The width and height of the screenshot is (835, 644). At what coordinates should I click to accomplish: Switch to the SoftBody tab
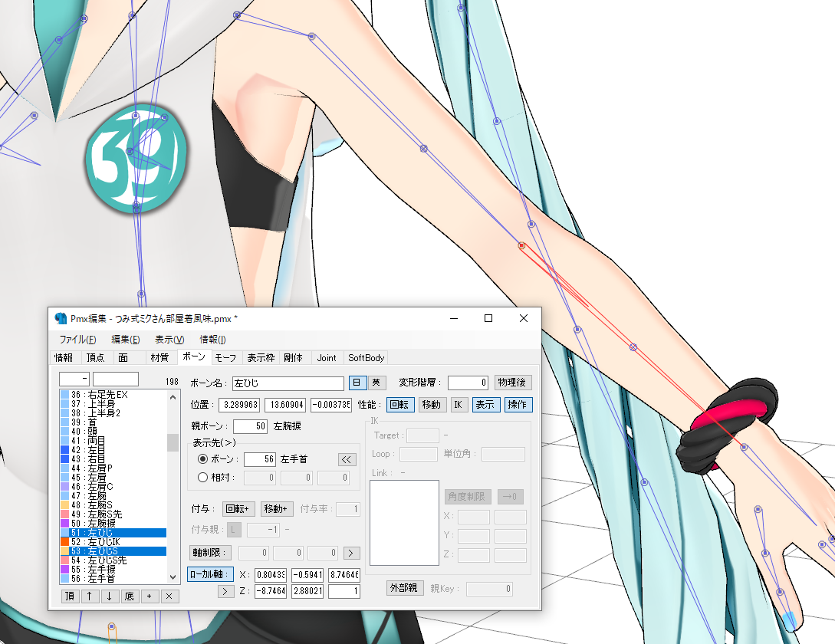367,358
